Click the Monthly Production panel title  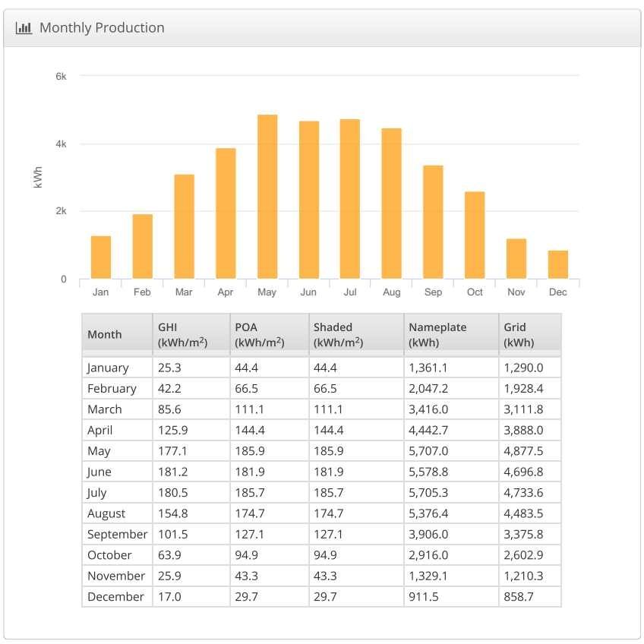coord(102,28)
